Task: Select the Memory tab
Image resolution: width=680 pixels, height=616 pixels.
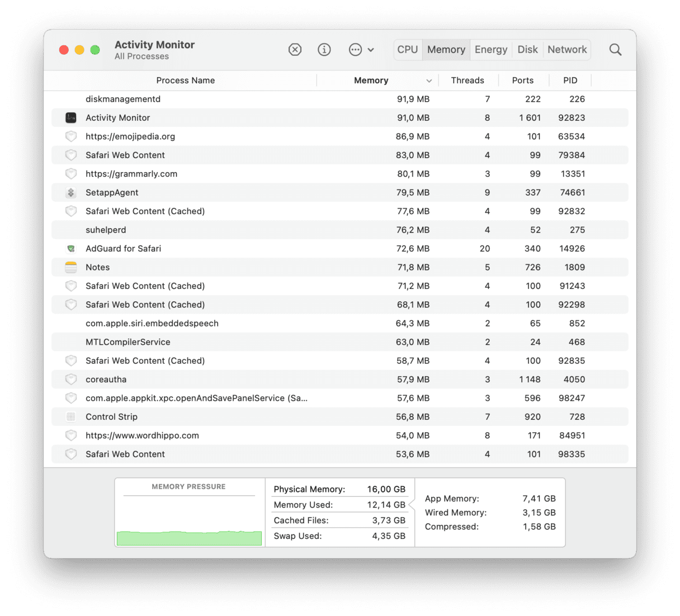Action: (x=446, y=50)
